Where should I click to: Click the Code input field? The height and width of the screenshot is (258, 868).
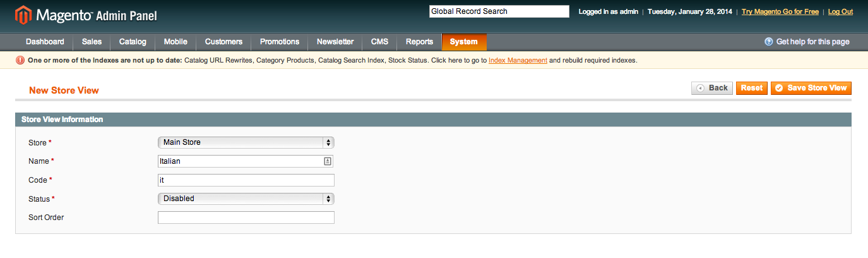coord(246,180)
